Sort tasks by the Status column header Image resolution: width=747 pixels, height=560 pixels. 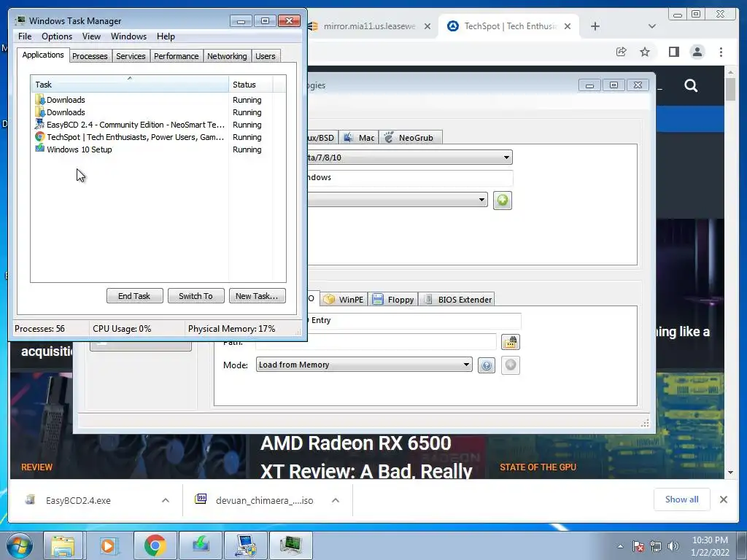(x=250, y=85)
